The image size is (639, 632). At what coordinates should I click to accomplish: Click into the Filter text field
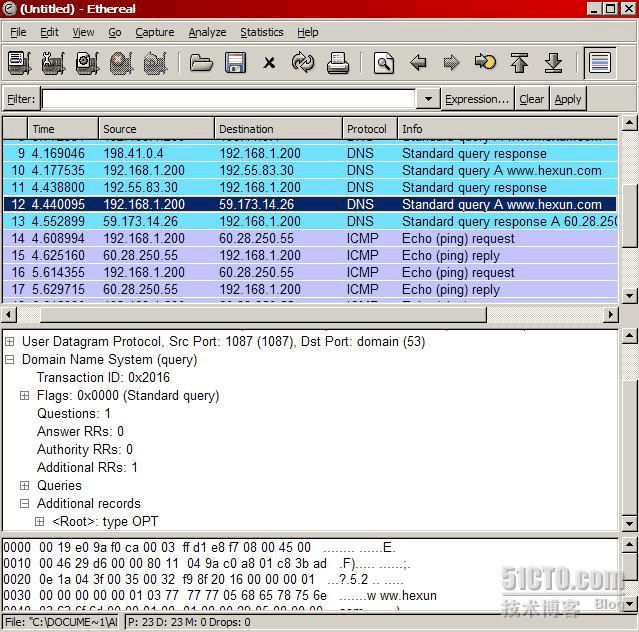[228, 99]
